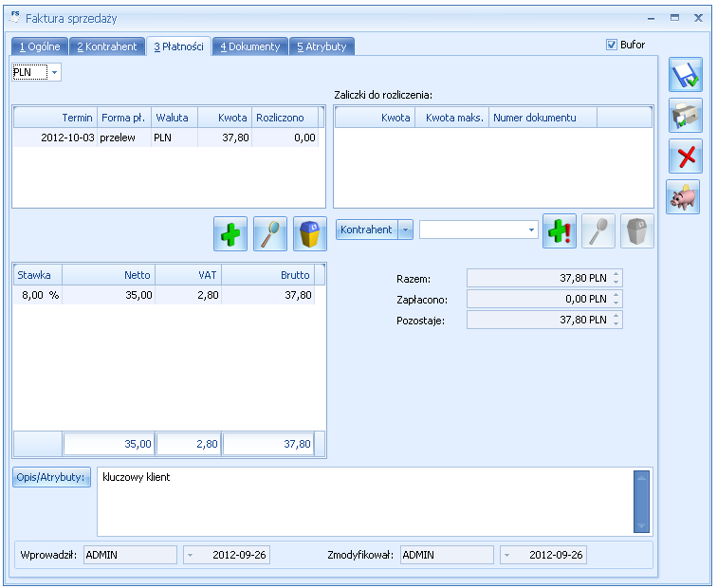Click the Netto column header

pyautogui.click(x=109, y=275)
